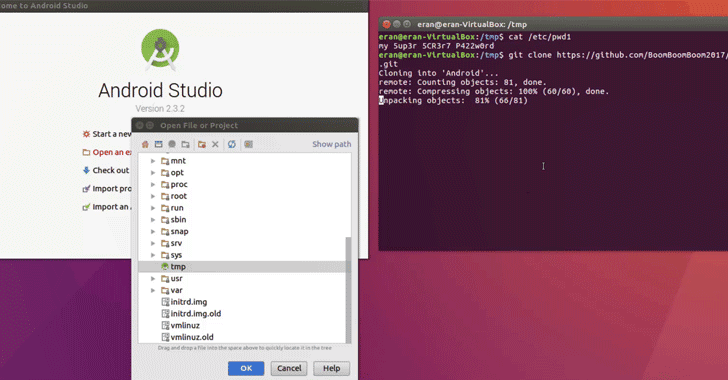Expand the root folder arrow
The image size is (728, 380).
(x=153, y=196)
